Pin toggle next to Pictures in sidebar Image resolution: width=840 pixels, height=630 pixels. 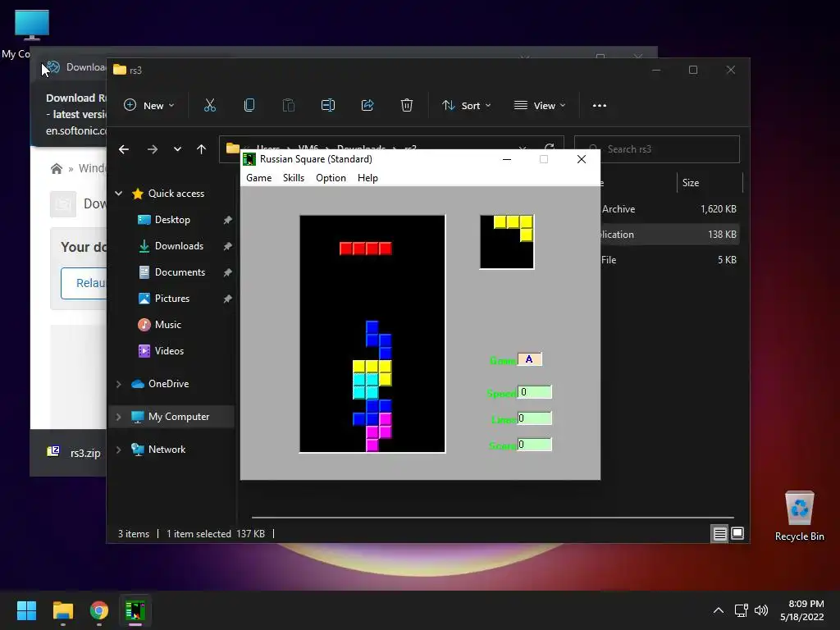(228, 299)
